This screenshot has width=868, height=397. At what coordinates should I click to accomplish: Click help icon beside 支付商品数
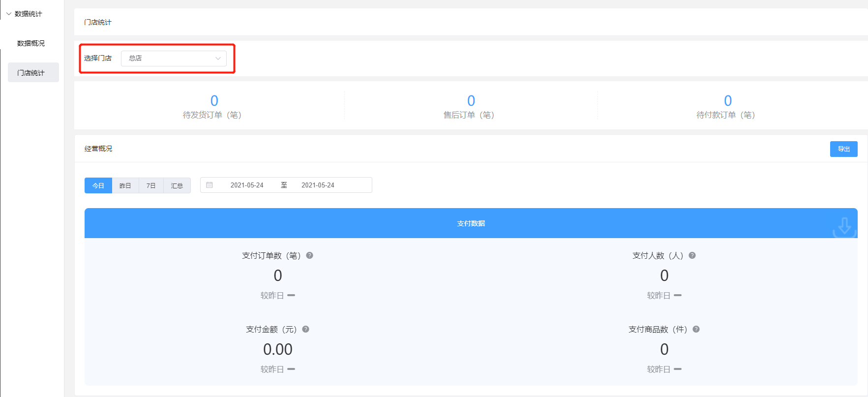click(x=696, y=329)
